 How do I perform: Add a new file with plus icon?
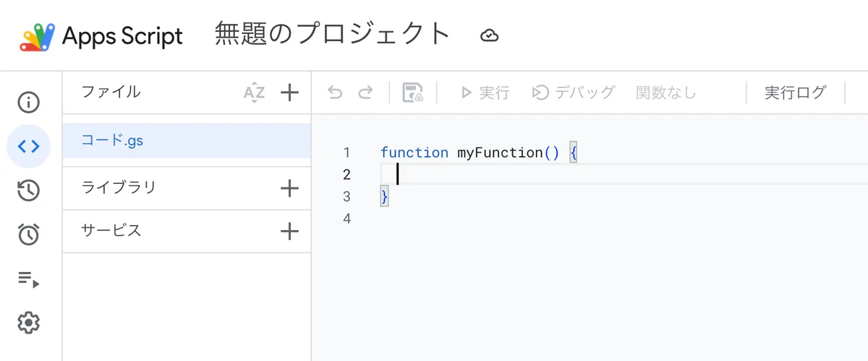click(289, 93)
